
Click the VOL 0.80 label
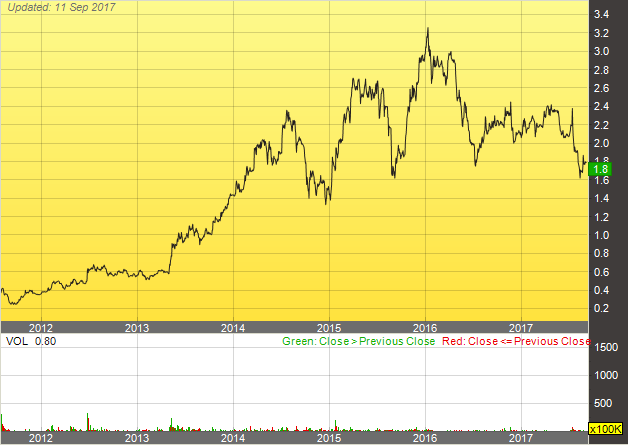[x=31, y=342]
